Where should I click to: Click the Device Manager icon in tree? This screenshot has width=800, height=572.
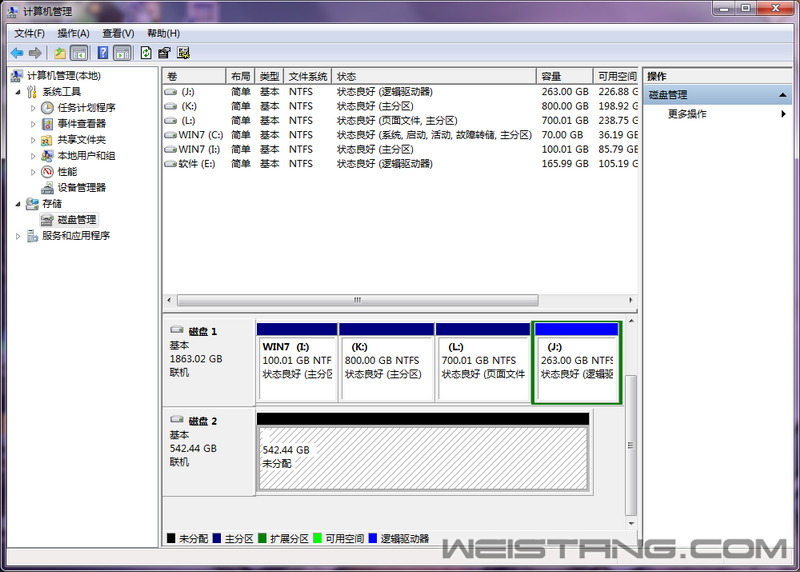(47, 187)
